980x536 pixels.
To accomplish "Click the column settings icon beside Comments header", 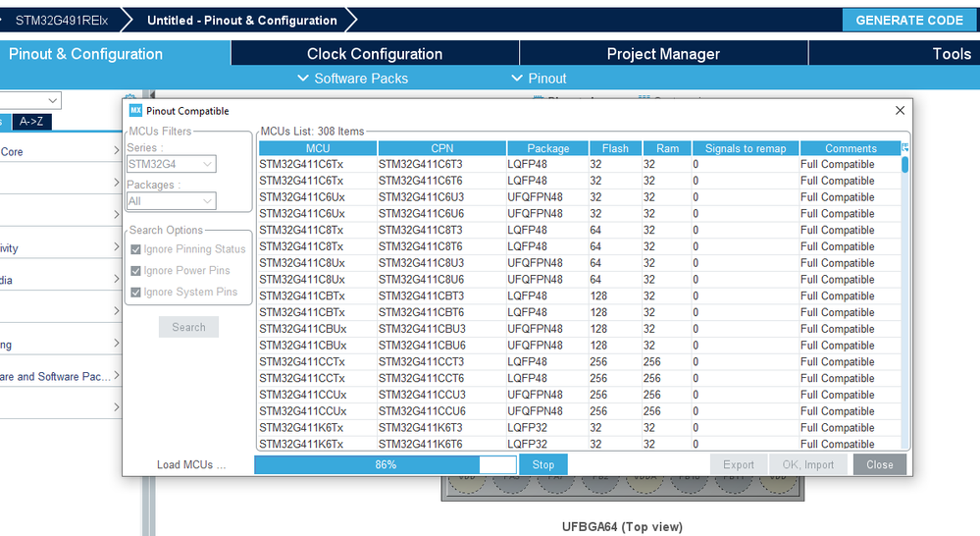I will point(904,148).
